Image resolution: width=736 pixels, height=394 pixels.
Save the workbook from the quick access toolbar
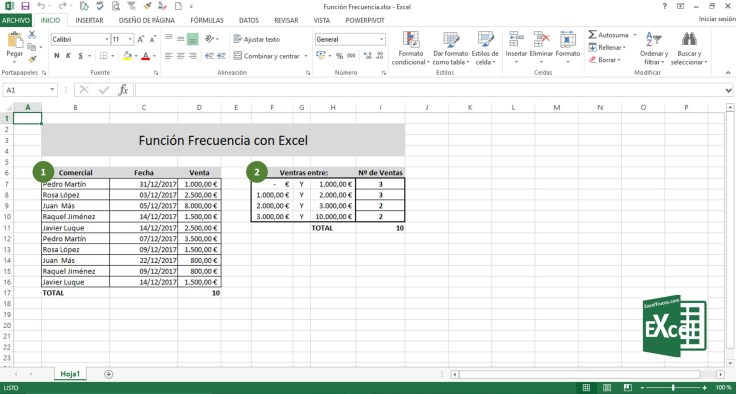pos(25,6)
